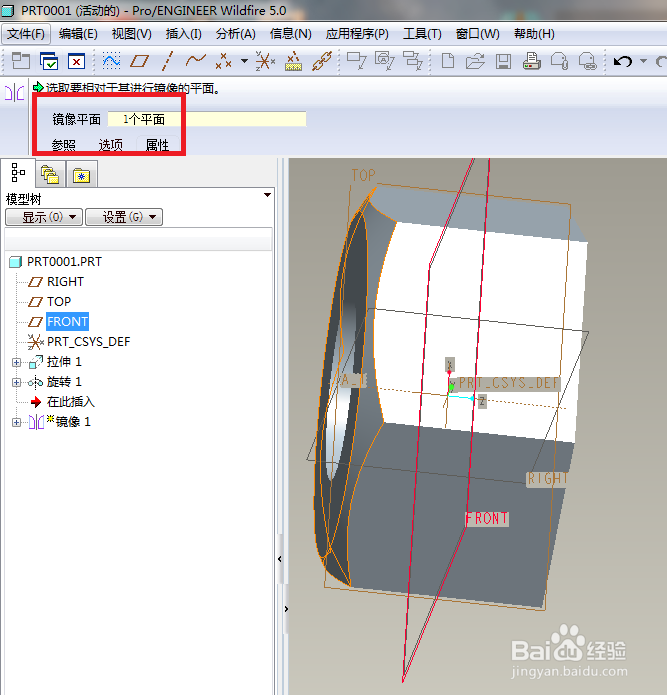Select the TOP datum plane in tree
The width and height of the screenshot is (667, 695).
pos(59,301)
